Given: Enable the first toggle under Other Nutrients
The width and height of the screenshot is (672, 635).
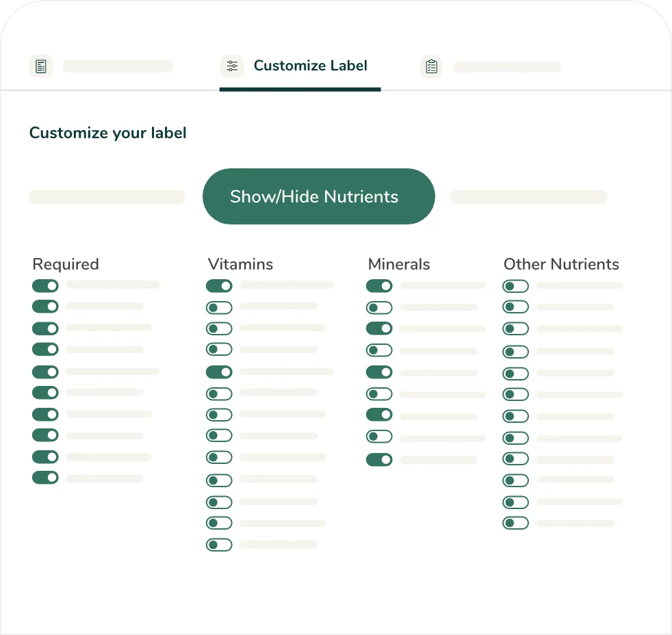Looking at the screenshot, I should tap(515, 286).
